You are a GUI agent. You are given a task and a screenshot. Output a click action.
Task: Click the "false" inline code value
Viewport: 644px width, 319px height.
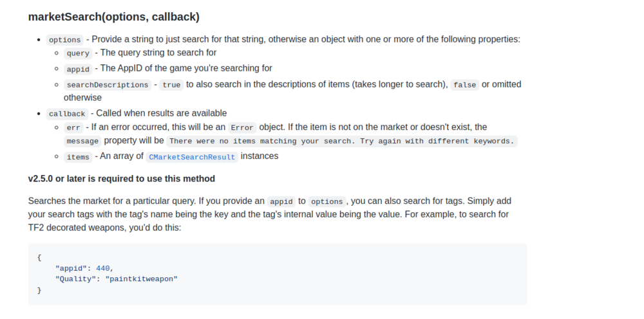[x=464, y=85]
